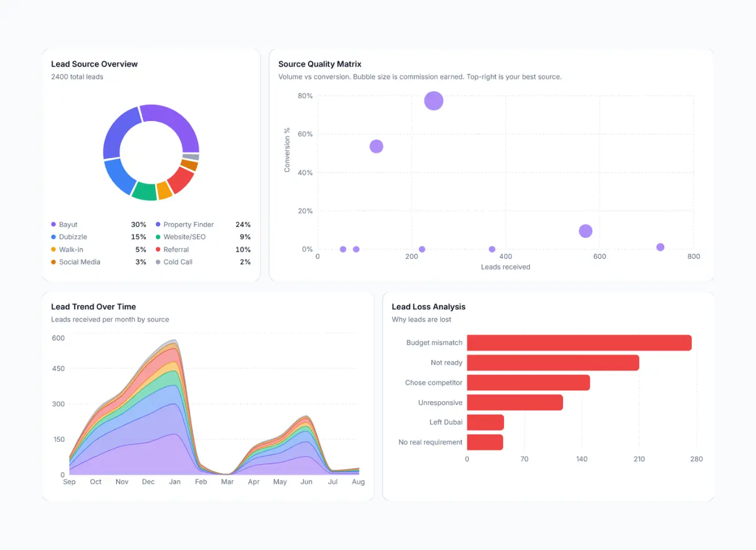The height and width of the screenshot is (550, 756).
Task: Click the largest bubble near 77% conversion
Action: 434,101
